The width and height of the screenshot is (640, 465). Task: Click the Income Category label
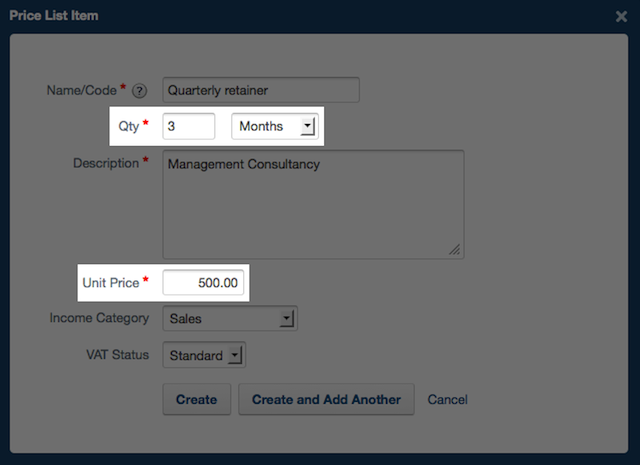(99, 319)
